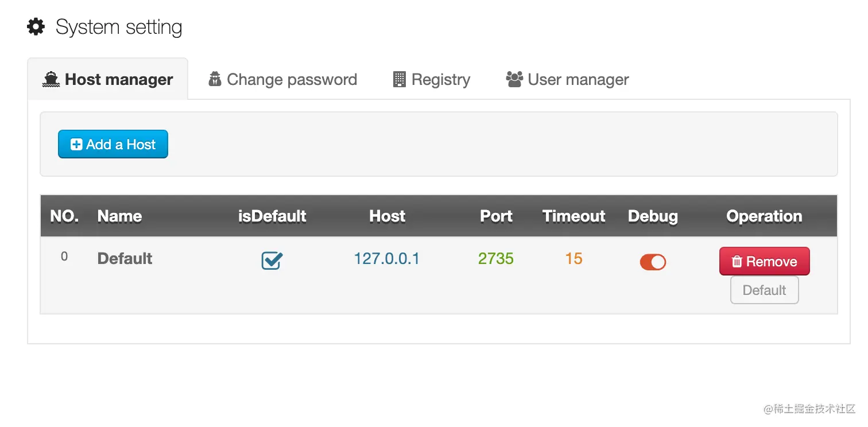
Task: Click the gear icon beside System setting
Action: pyautogui.click(x=36, y=27)
